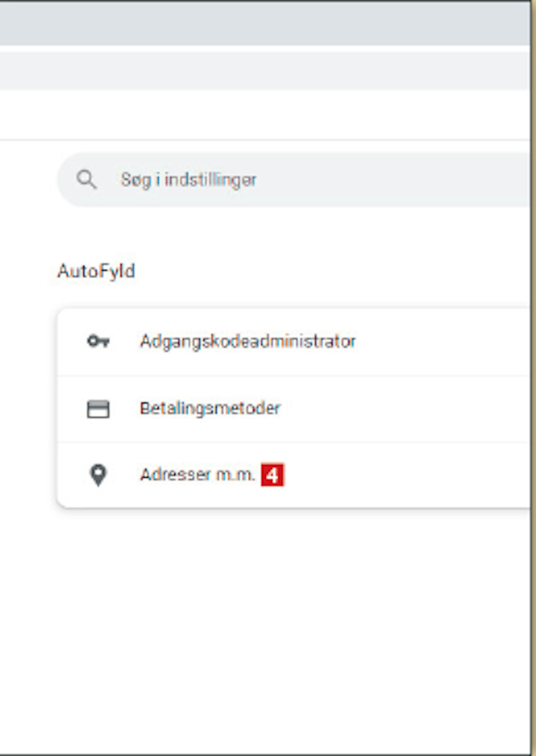Click the search magnifier icon

(x=87, y=180)
